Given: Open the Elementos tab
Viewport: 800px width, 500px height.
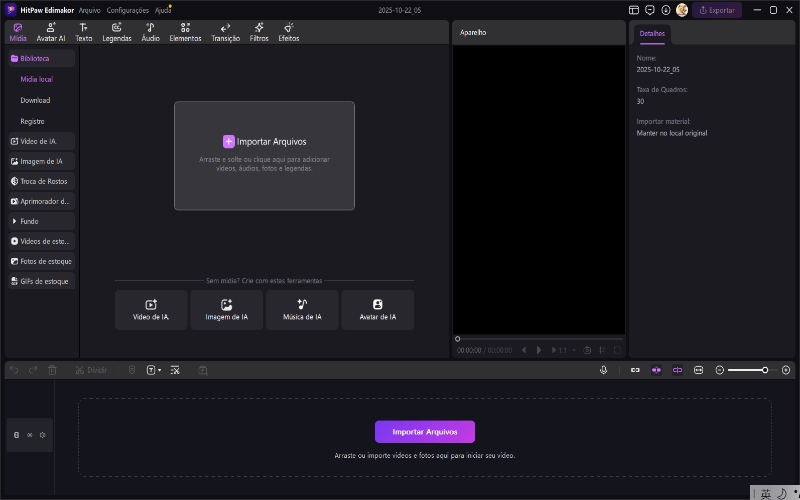Looking at the screenshot, I should click(x=185, y=32).
